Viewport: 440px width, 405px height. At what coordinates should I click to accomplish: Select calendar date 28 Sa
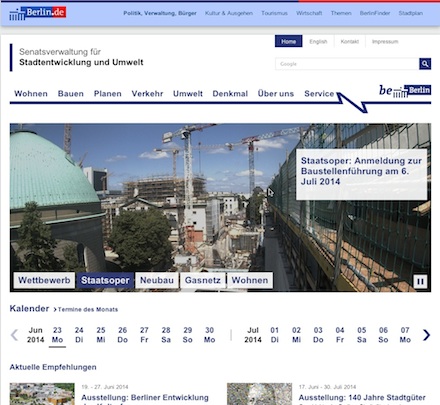click(x=166, y=335)
